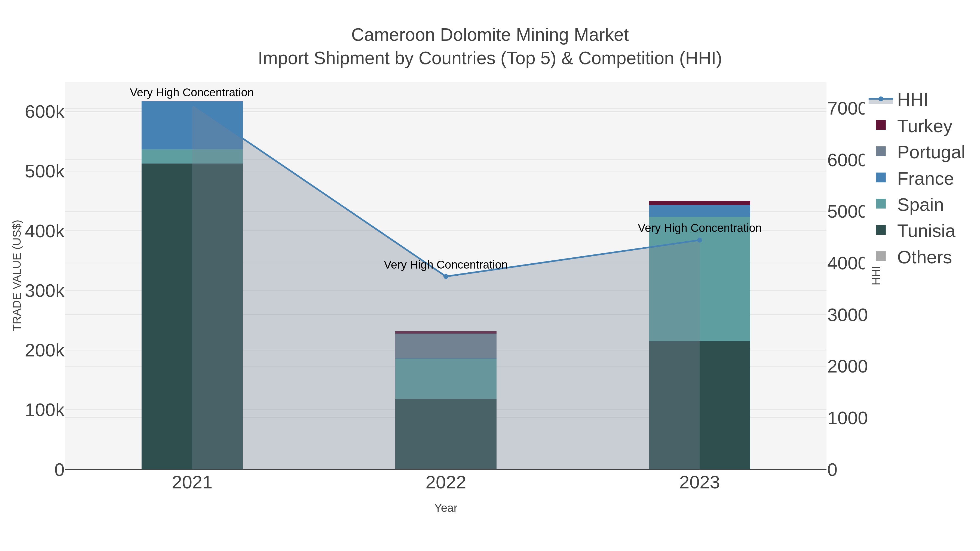The height and width of the screenshot is (551, 980).
Task: Toggle the France legend entry
Action: [x=915, y=178]
